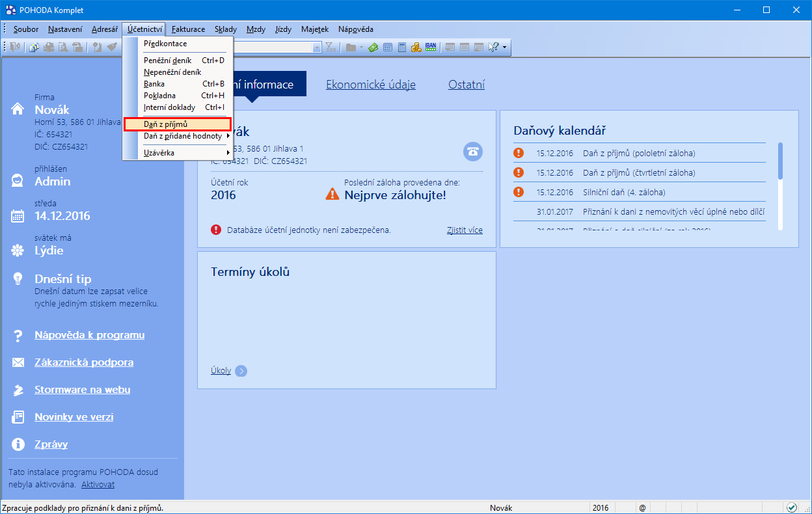Click the copy documents toolbar icon
This screenshot has height=514, width=812.
click(x=35, y=47)
